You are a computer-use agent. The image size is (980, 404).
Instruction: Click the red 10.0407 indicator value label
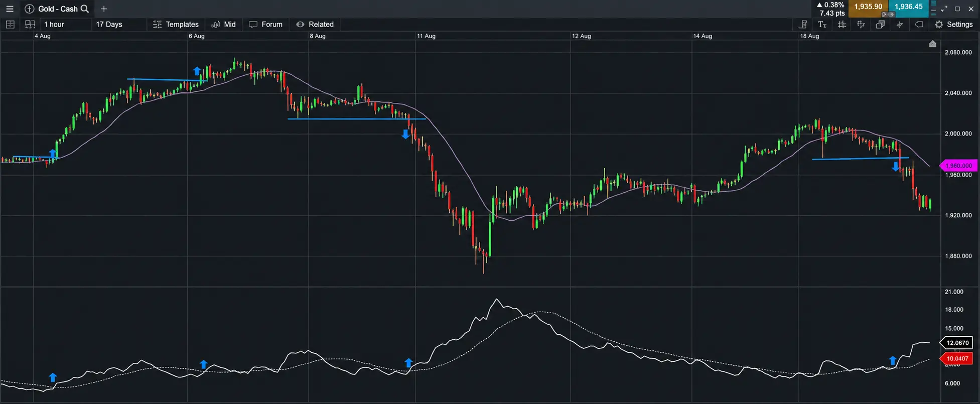coord(957,359)
